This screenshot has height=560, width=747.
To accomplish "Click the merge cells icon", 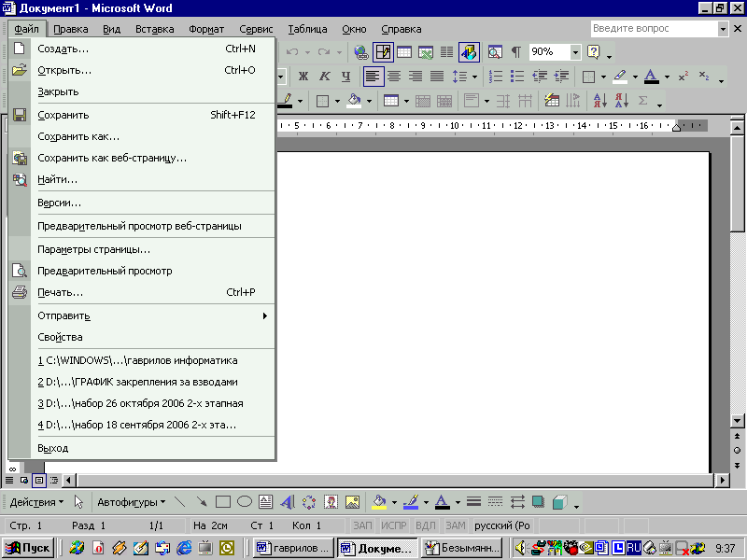I will [x=423, y=101].
